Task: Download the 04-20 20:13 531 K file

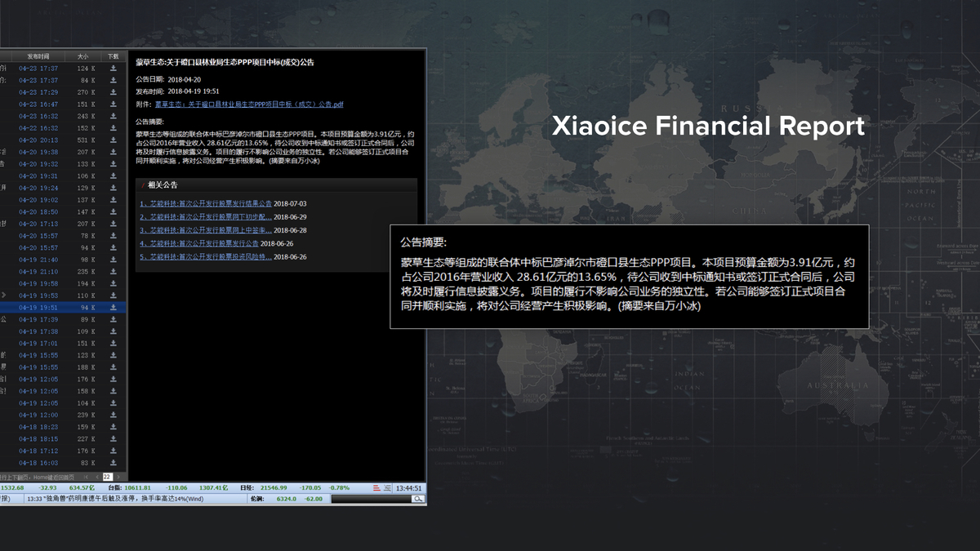Action: (114, 140)
